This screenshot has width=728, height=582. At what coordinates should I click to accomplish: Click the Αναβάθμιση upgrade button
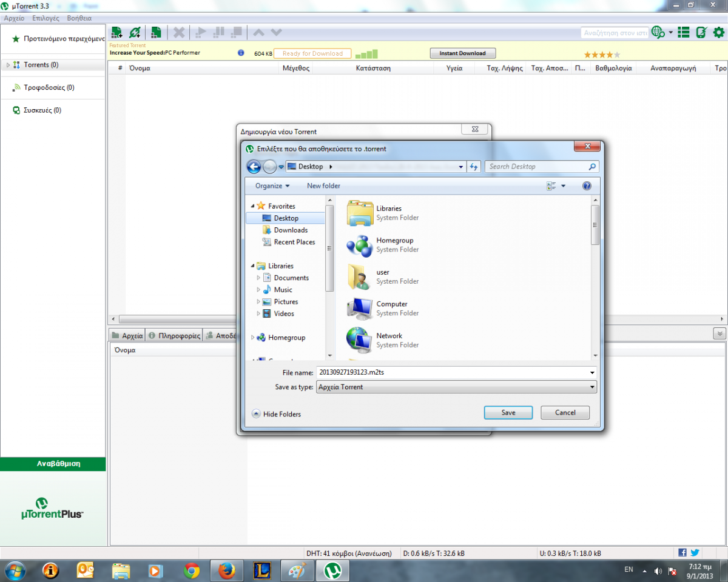pyautogui.click(x=53, y=464)
